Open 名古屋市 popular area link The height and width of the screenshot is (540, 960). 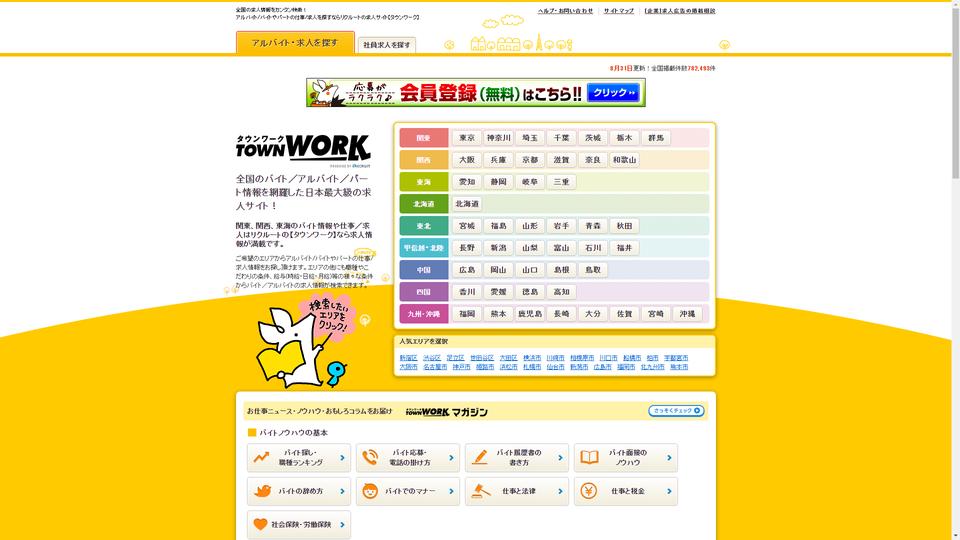435,367
